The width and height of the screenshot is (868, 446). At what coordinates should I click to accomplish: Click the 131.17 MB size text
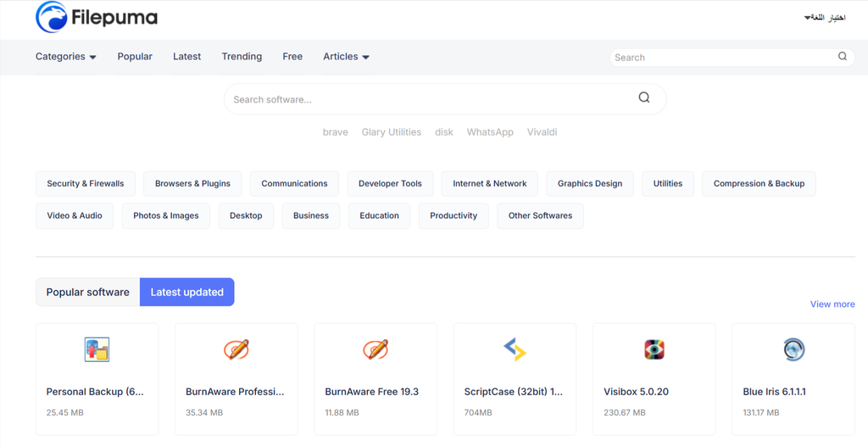click(x=761, y=413)
